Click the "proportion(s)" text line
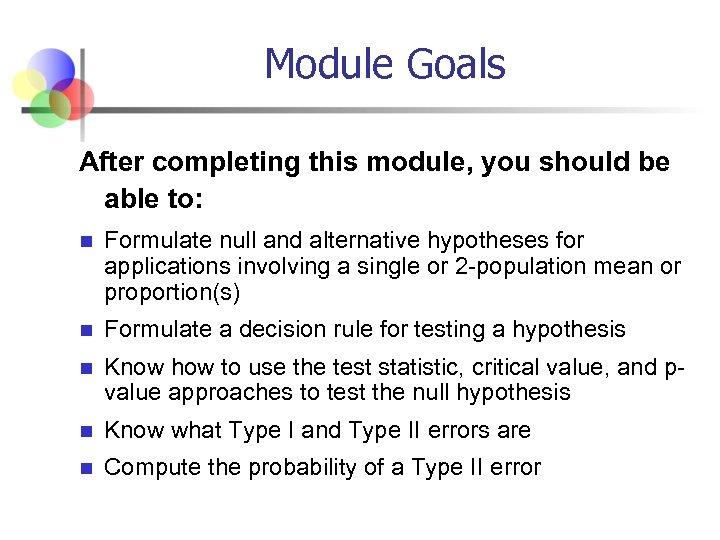Screen dimensions: 720x540 point(172,293)
